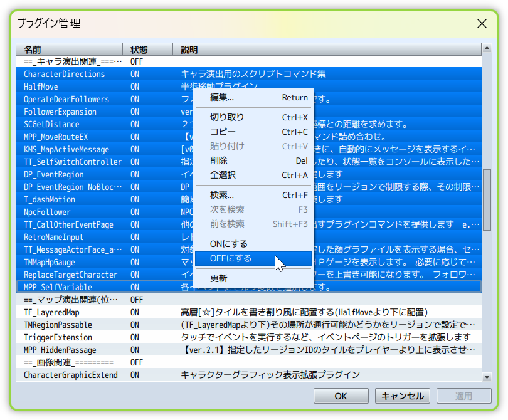Viewport: 508px width, 420px height.
Task: Select the SCGetDistance plugin row
Action: [x=249, y=124]
